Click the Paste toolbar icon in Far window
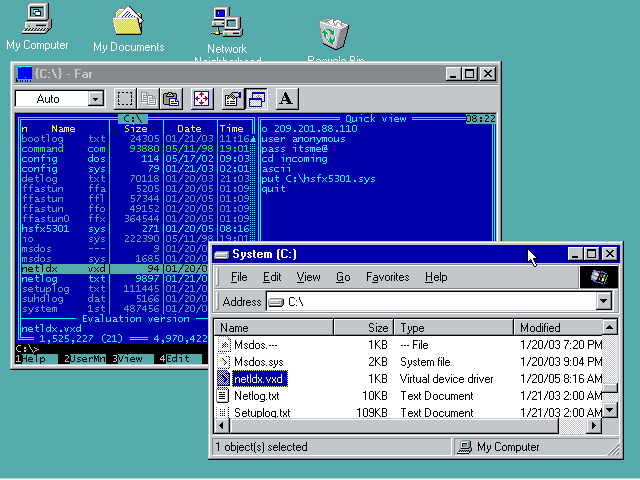This screenshot has height=480, width=640. 171,99
